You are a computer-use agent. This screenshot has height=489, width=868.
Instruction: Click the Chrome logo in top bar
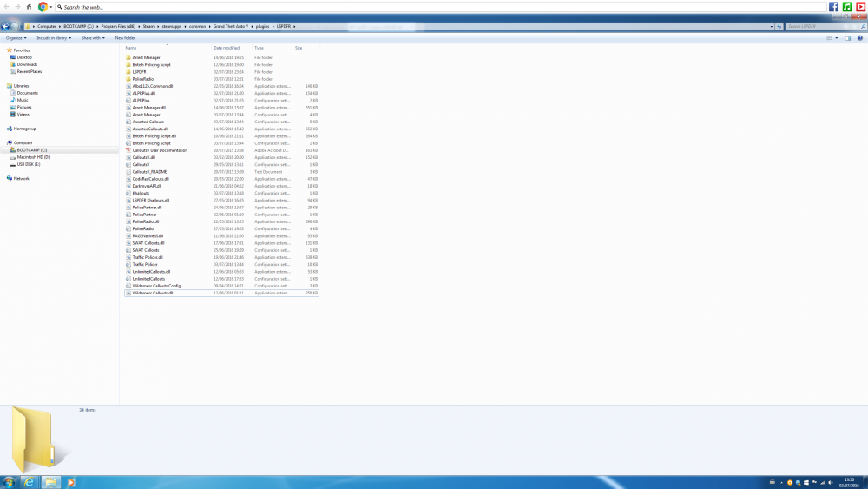[x=43, y=7]
